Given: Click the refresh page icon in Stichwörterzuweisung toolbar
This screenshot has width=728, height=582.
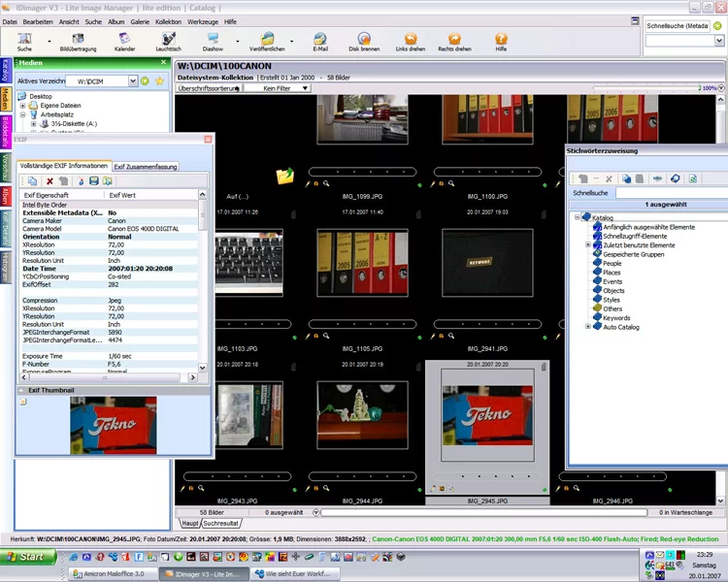Looking at the screenshot, I should (692, 178).
